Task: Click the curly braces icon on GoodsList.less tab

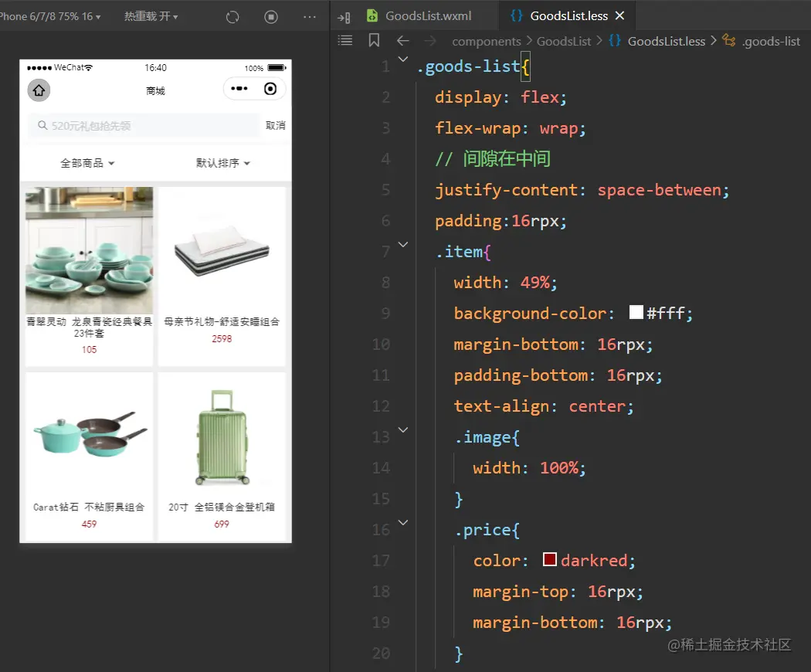Action: 516,15
